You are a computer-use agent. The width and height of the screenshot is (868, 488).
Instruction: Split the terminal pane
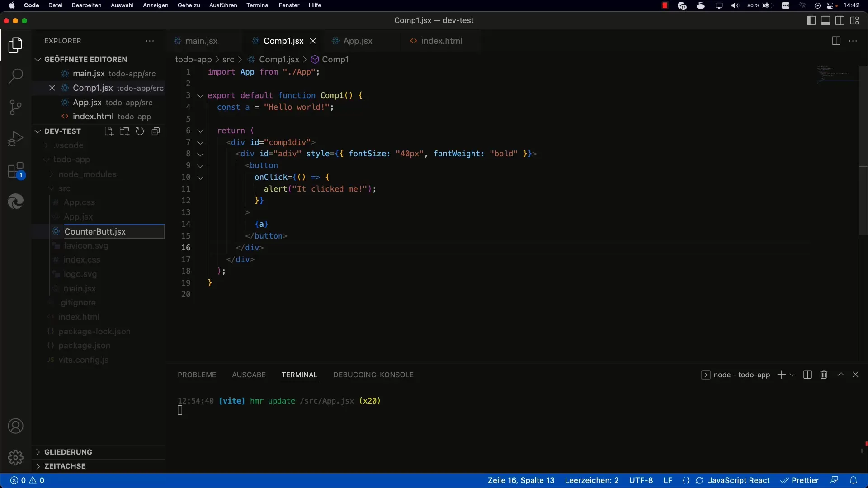[807, 375]
